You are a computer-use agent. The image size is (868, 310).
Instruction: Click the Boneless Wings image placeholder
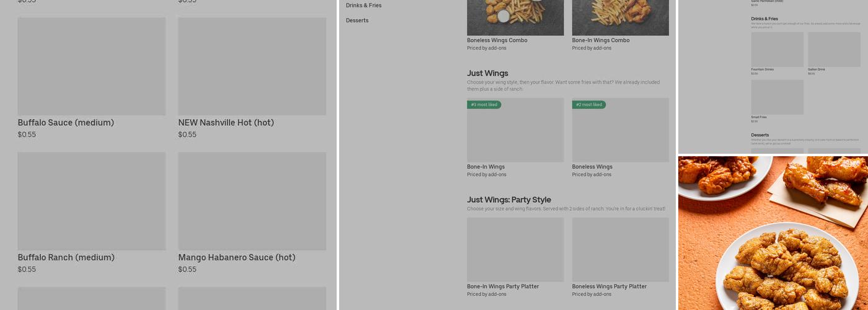pos(620,133)
